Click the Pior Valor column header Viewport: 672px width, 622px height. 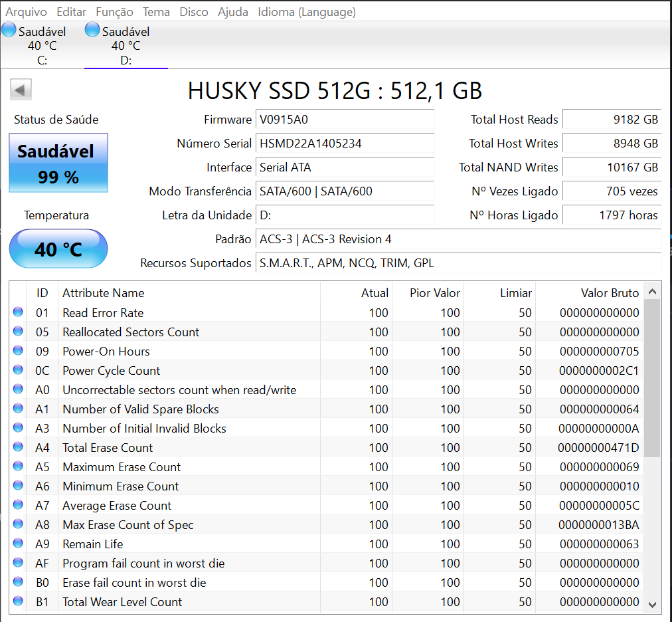click(428, 292)
